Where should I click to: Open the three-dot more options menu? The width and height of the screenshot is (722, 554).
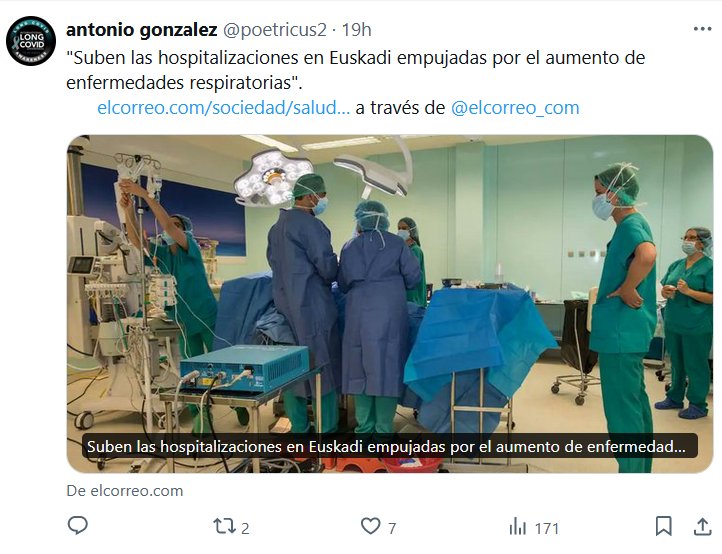702,29
